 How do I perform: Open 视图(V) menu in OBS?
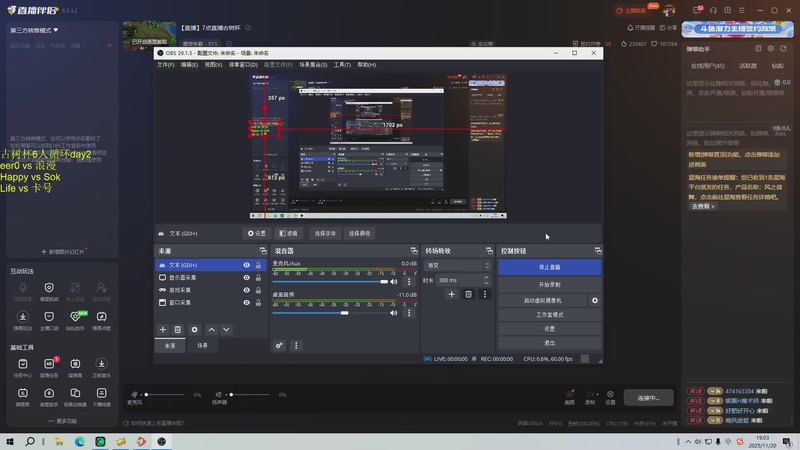[213, 65]
